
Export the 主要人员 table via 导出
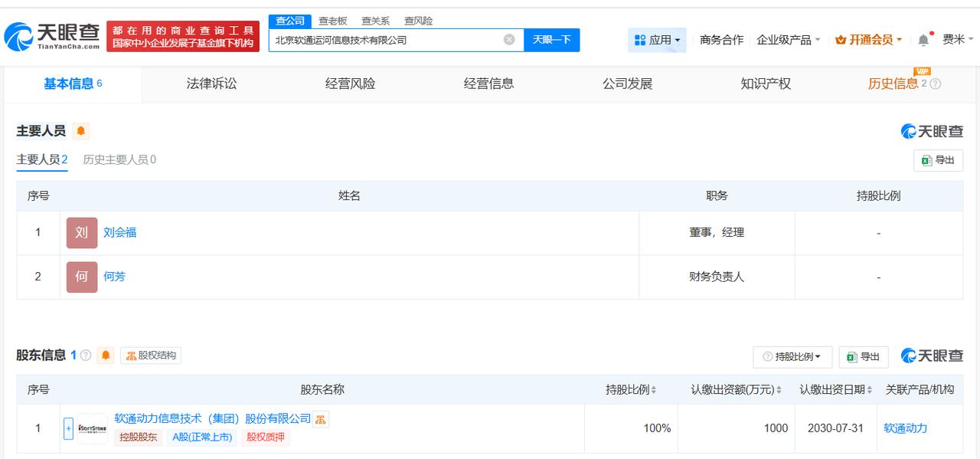(x=938, y=160)
